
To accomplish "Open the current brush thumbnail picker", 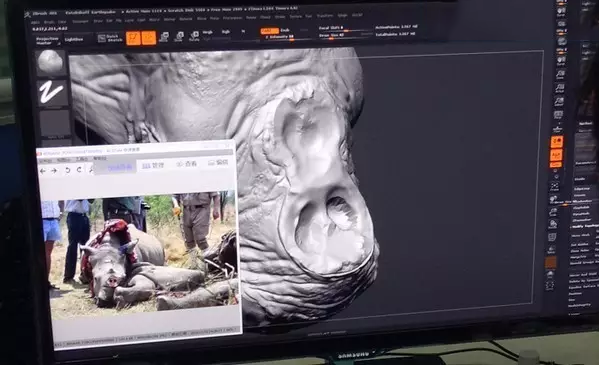I will point(51,63).
